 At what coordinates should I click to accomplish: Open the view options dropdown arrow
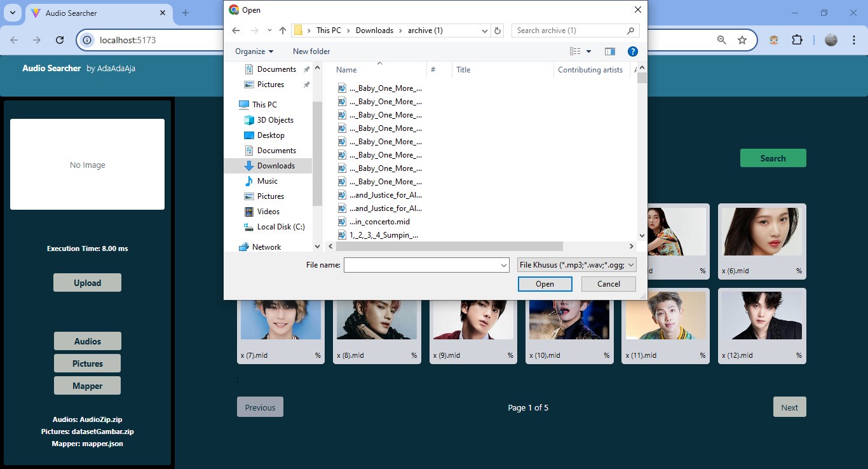pyautogui.click(x=589, y=51)
